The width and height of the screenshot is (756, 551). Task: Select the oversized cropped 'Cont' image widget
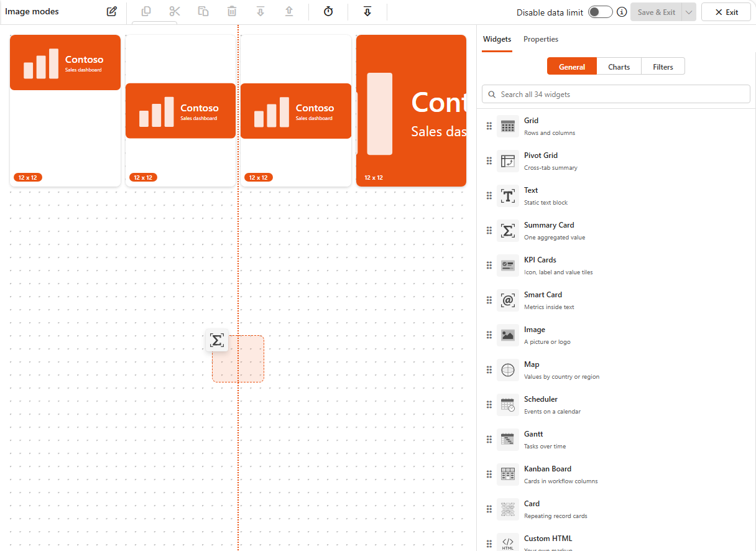click(411, 111)
